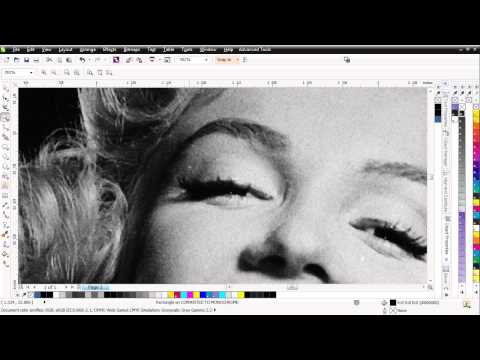Choose the no-color swatch in document palette
This screenshot has width=480, height=360.
pos(31,295)
